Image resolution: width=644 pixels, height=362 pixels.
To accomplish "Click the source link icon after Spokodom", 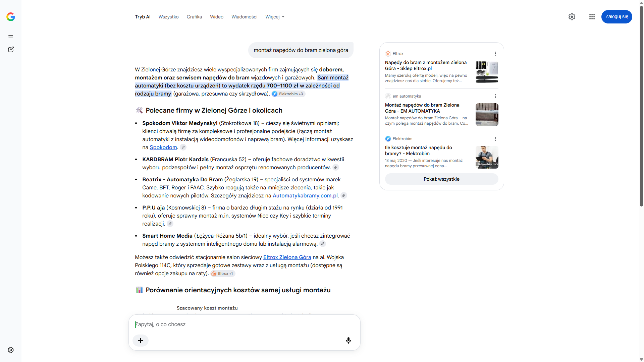I will pyautogui.click(x=183, y=147).
